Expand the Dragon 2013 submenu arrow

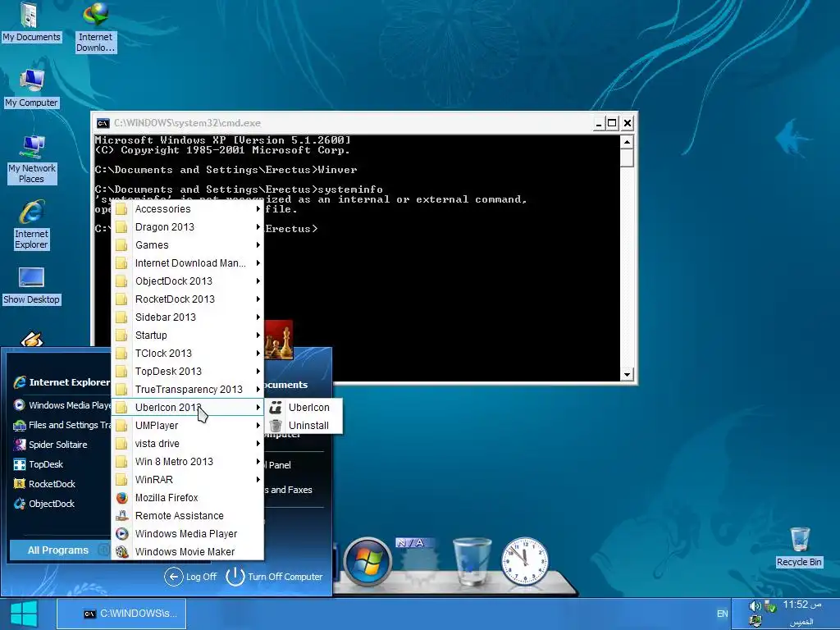tap(258, 227)
